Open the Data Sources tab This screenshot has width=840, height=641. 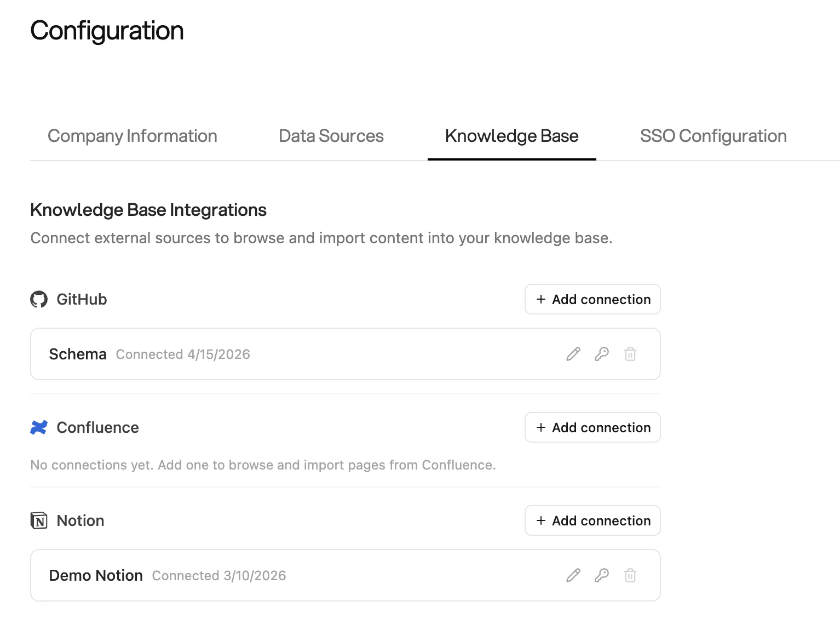[x=331, y=136]
